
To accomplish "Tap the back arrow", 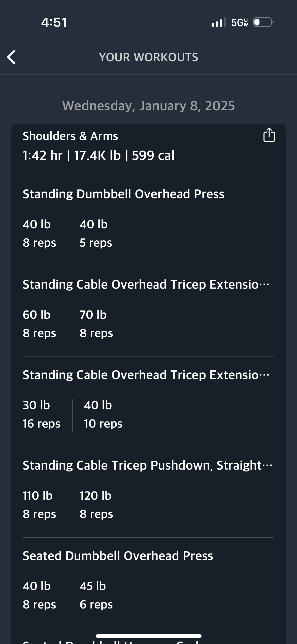I will point(12,57).
